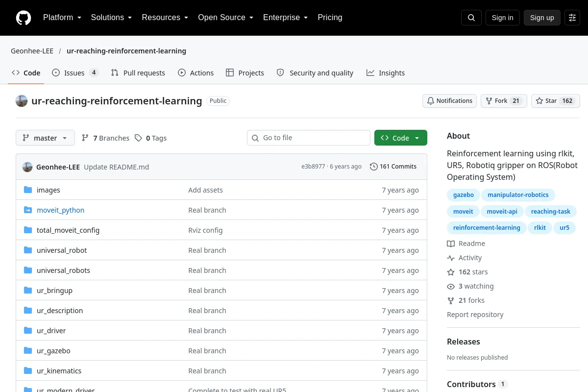Click the GitHub logo icon

pyautogui.click(x=24, y=18)
